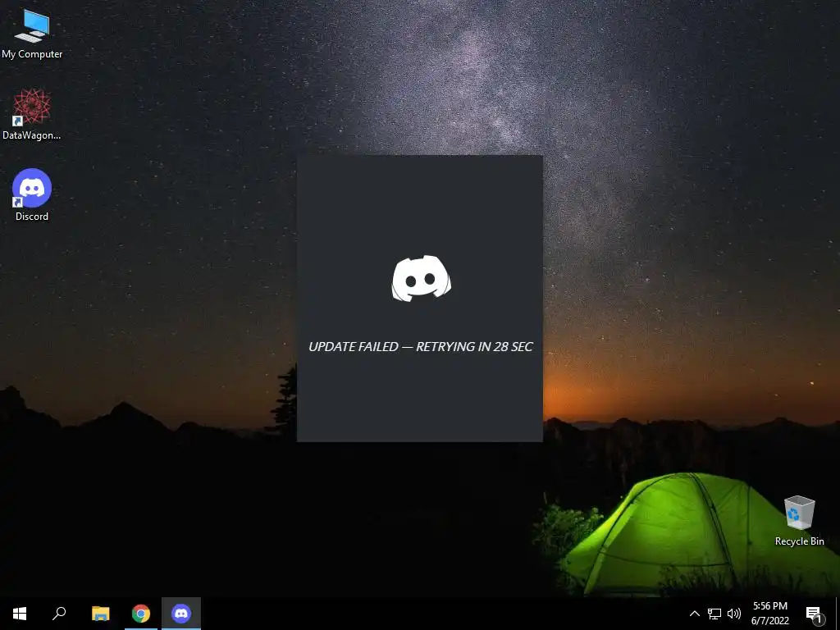
Task: Open File Explorer from taskbar
Action: [100, 614]
